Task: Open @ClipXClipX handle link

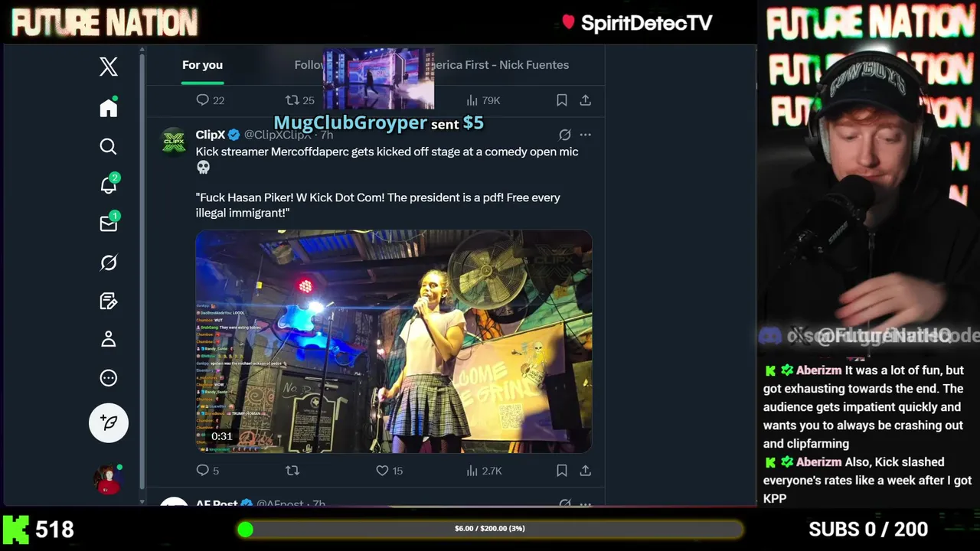Action: point(278,135)
